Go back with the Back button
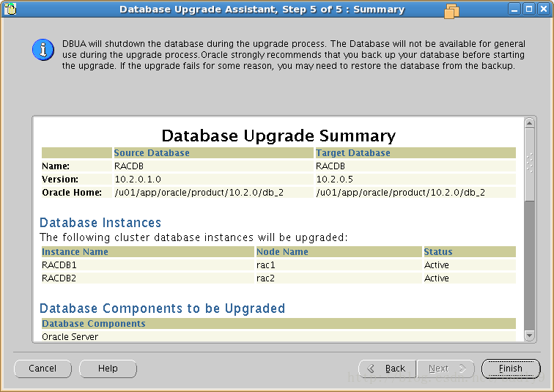Image resolution: width=554 pixels, height=392 pixels. click(x=388, y=369)
